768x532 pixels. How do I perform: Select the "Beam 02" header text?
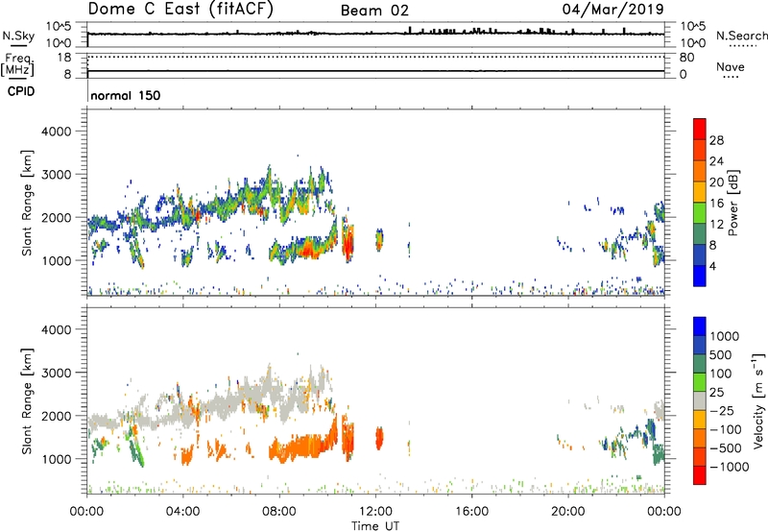click(x=374, y=11)
